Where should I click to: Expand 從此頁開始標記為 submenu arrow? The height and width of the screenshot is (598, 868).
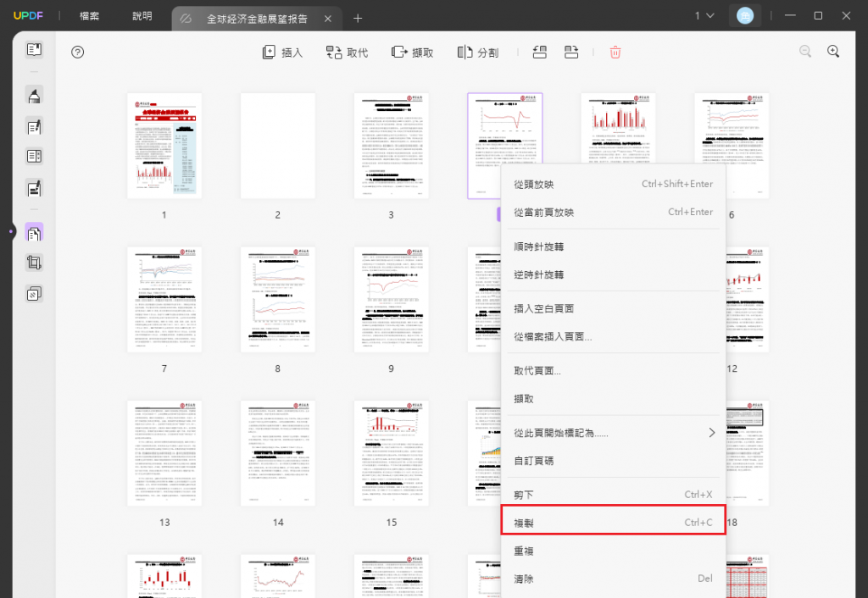coord(712,433)
